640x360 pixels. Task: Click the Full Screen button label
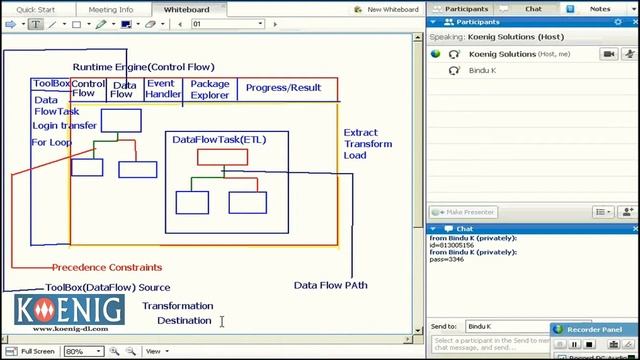click(x=38, y=351)
